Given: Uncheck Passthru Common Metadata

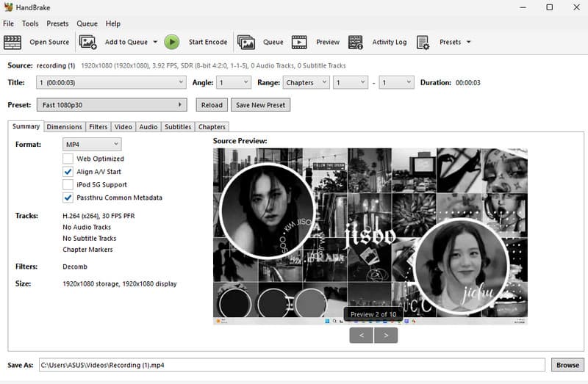Looking at the screenshot, I should pos(68,198).
